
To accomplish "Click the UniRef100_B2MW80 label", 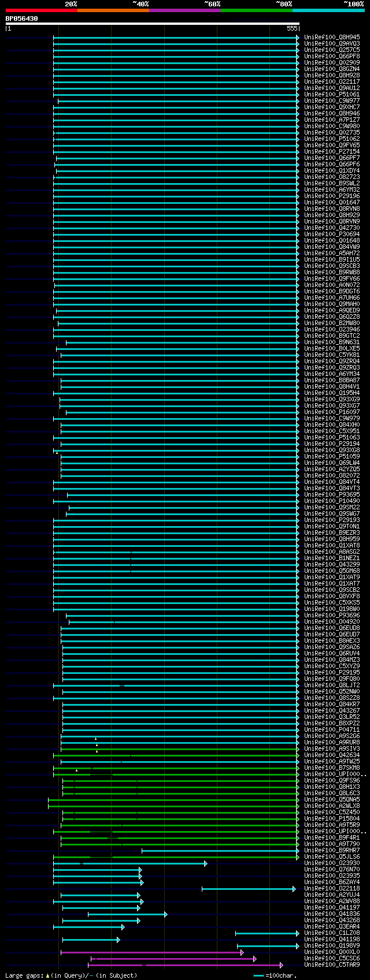I will (332, 323).
